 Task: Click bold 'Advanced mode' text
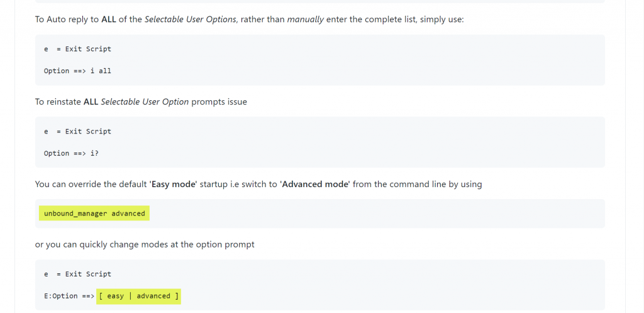[x=315, y=185]
